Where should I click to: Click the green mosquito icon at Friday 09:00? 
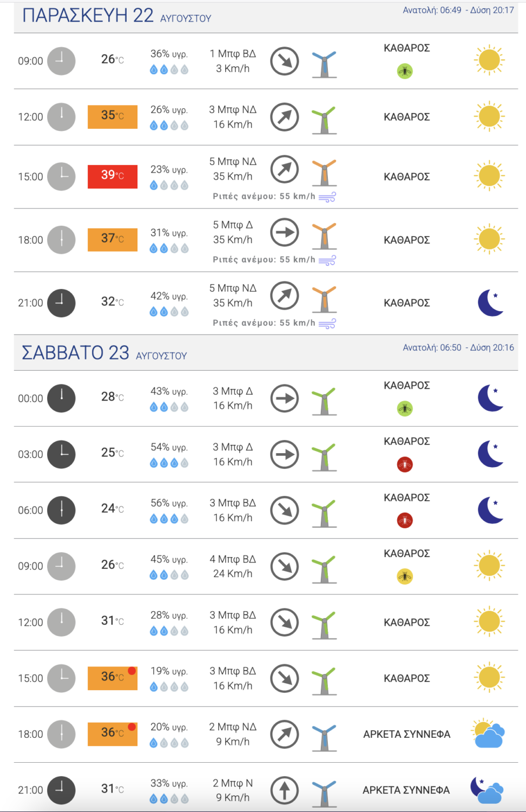405,71
